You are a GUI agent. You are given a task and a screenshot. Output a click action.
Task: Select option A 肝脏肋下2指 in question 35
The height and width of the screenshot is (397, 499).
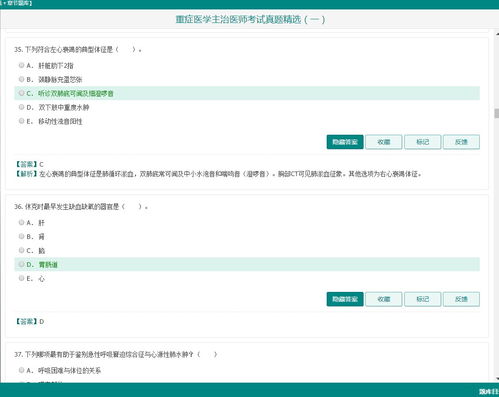[x=21, y=65]
